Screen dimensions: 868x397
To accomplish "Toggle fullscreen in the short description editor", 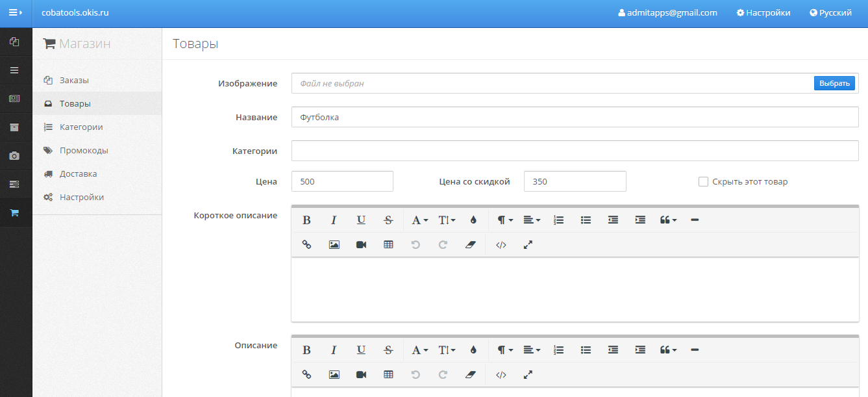I will point(528,245).
